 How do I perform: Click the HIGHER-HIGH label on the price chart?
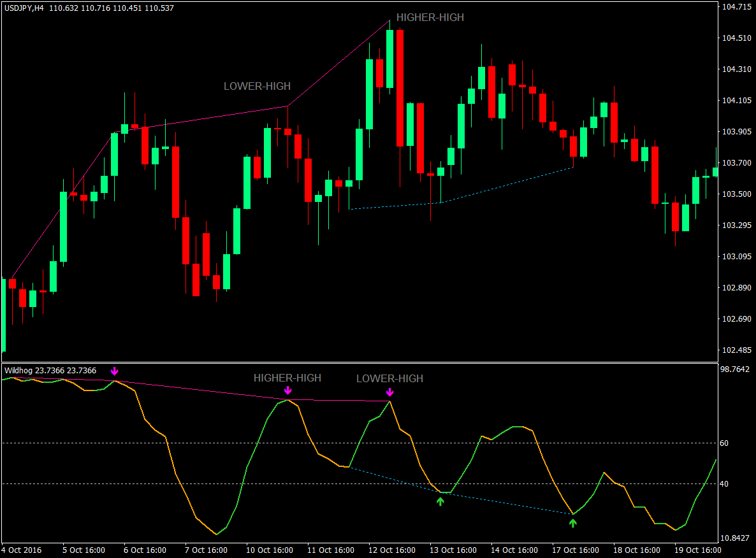[x=430, y=17]
